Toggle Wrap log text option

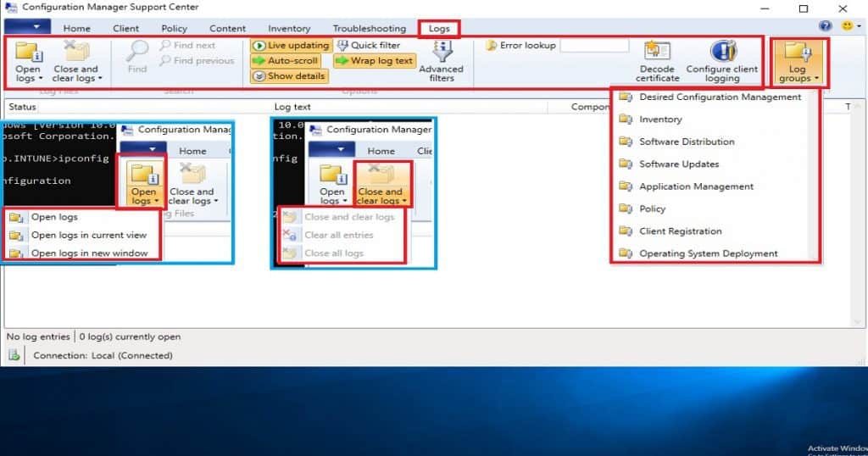[x=375, y=61]
